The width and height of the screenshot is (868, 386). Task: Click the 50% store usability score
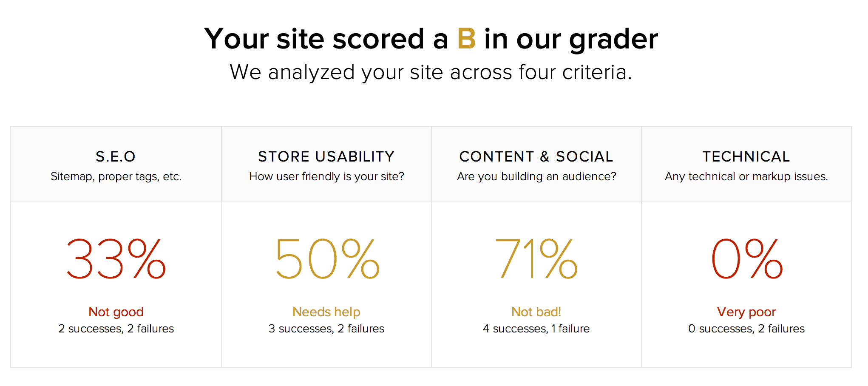(327, 258)
